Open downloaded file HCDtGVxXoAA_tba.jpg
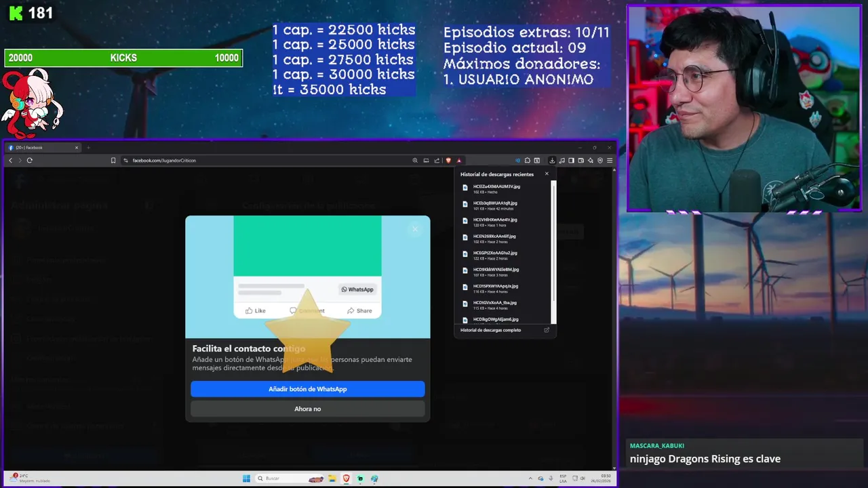 pyautogui.click(x=495, y=303)
